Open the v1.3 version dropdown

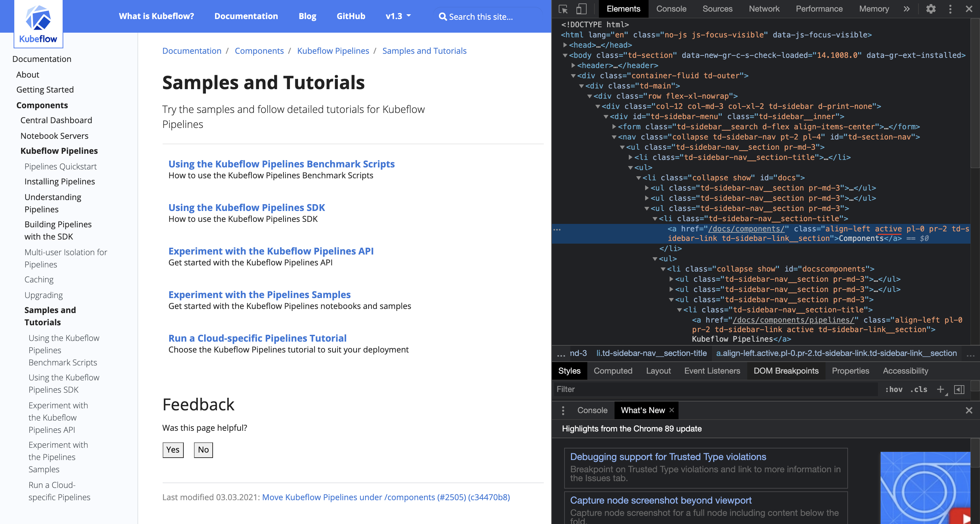click(x=397, y=16)
